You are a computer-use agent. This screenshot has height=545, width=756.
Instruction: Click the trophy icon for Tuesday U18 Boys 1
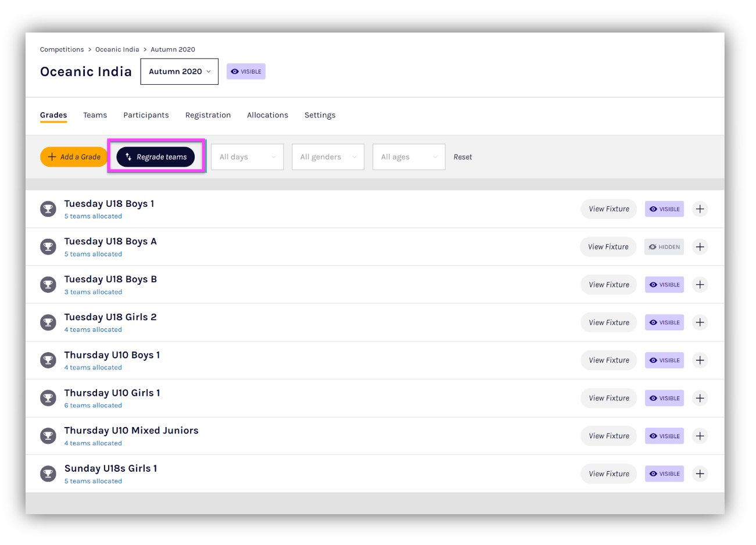click(x=48, y=209)
